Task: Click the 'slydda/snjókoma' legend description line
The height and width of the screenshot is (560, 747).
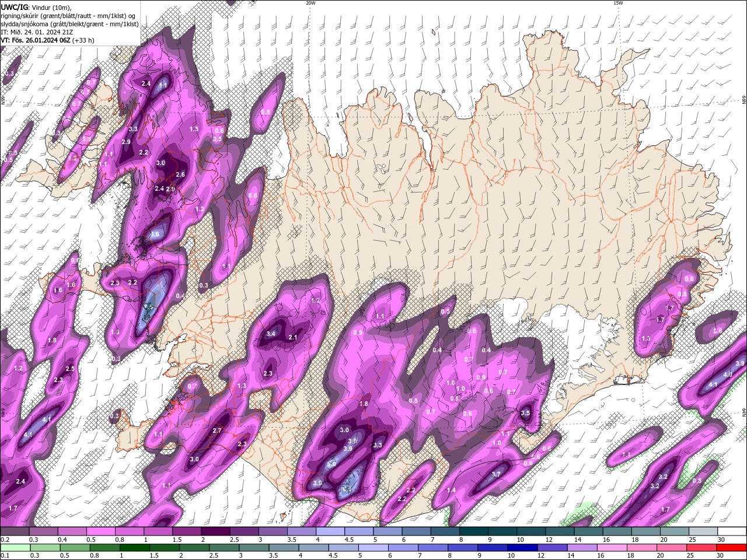Action: tap(69, 24)
